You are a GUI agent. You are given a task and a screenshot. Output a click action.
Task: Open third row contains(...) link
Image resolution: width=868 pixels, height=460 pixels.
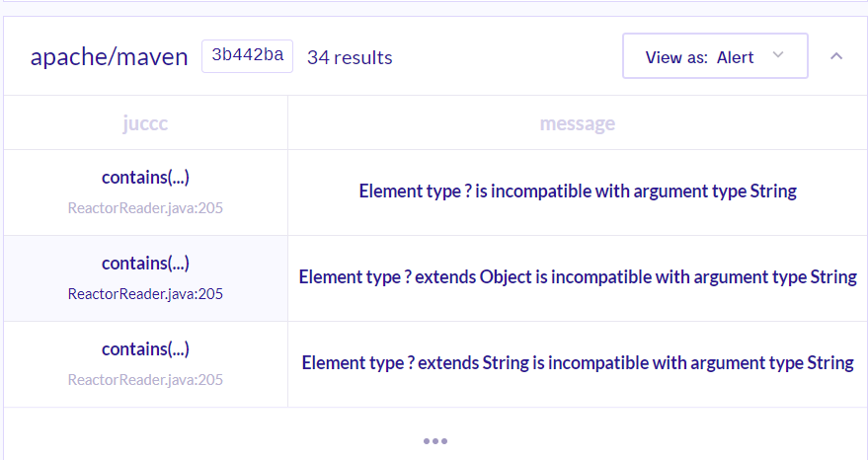[x=145, y=348]
